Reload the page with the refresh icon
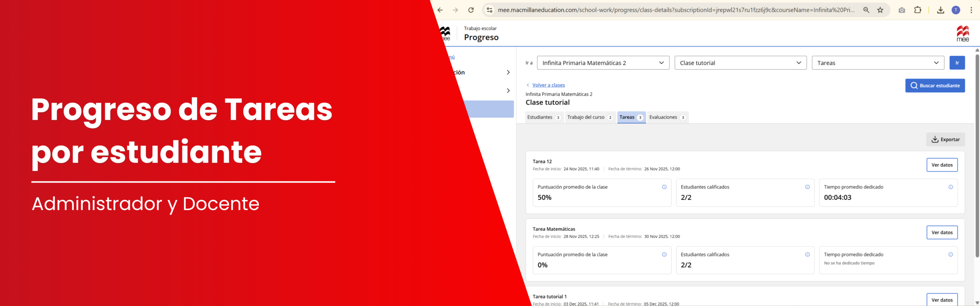 471,10
